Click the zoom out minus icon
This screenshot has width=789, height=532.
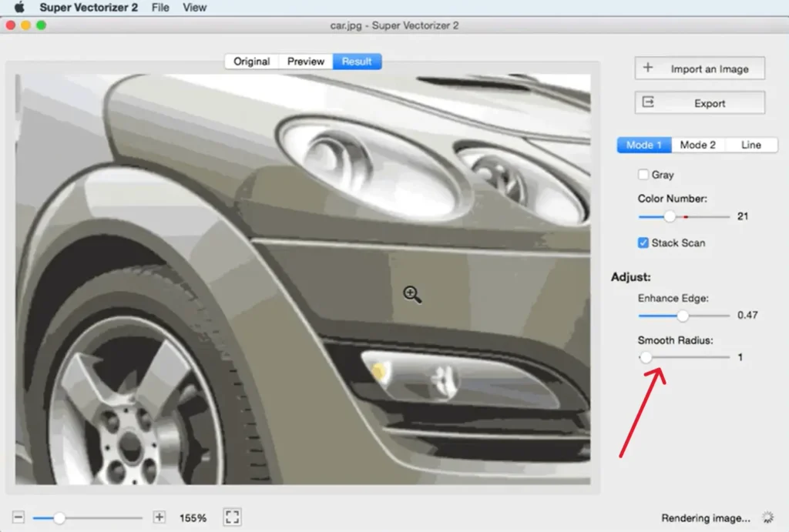click(x=18, y=517)
